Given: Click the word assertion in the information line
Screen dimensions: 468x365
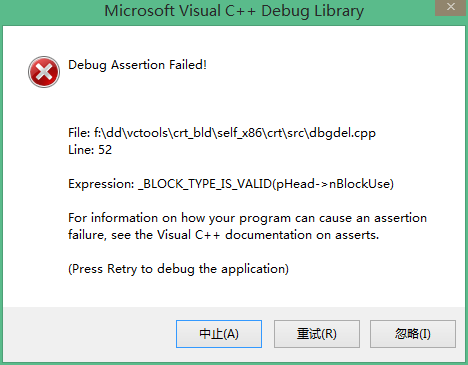Looking at the screenshot, I should pos(400,218).
